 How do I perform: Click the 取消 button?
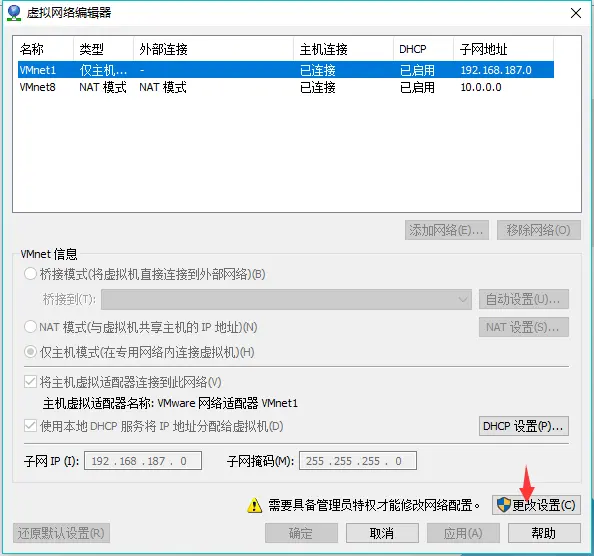(382, 533)
